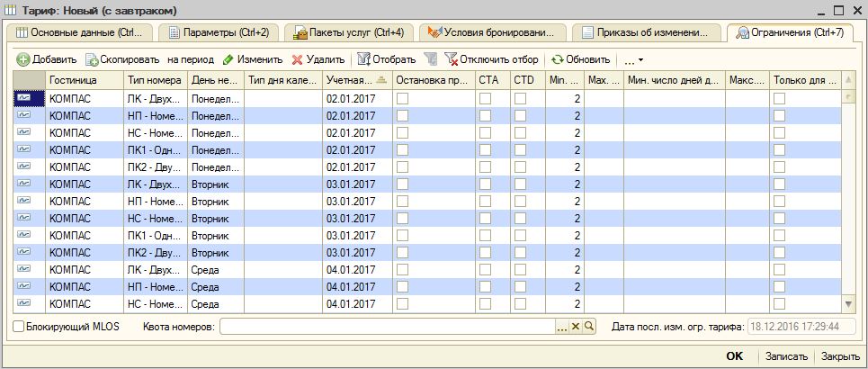This screenshot has height=369, width=868.
Task: Click the magnifier icon in Квота номеров
Action: (x=588, y=327)
